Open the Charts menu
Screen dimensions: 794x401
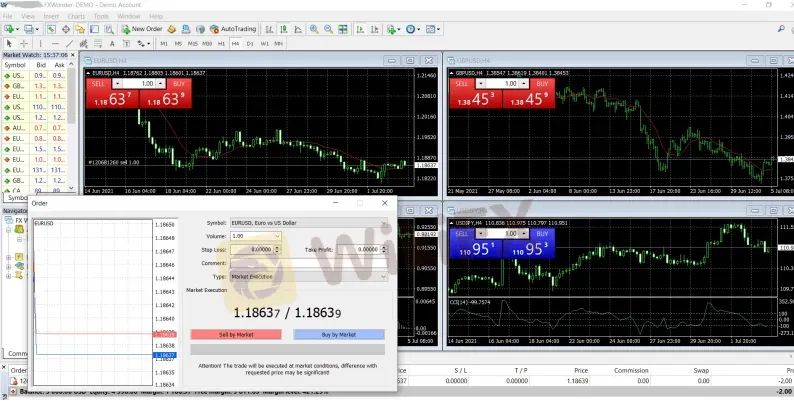point(74,17)
